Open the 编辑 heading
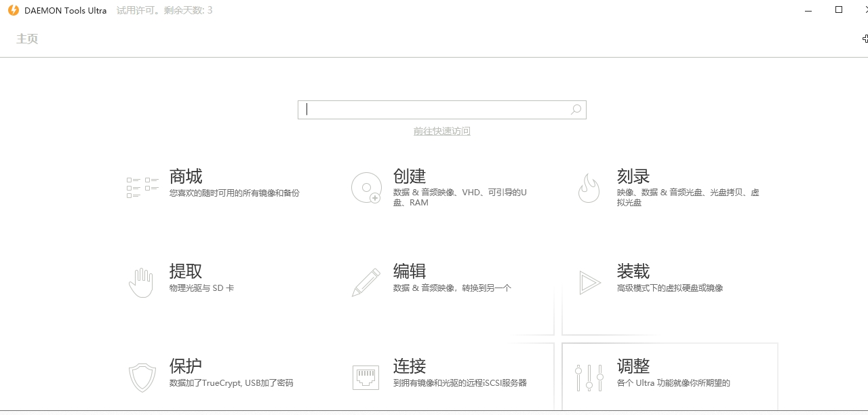The height and width of the screenshot is (415, 868). pyautogui.click(x=410, y=271)
